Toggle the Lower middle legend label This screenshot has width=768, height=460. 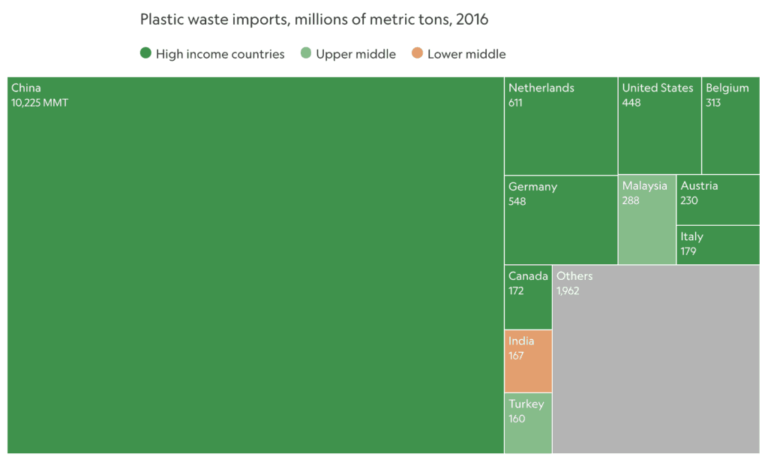pyautogui.click(x=466, y=54)
